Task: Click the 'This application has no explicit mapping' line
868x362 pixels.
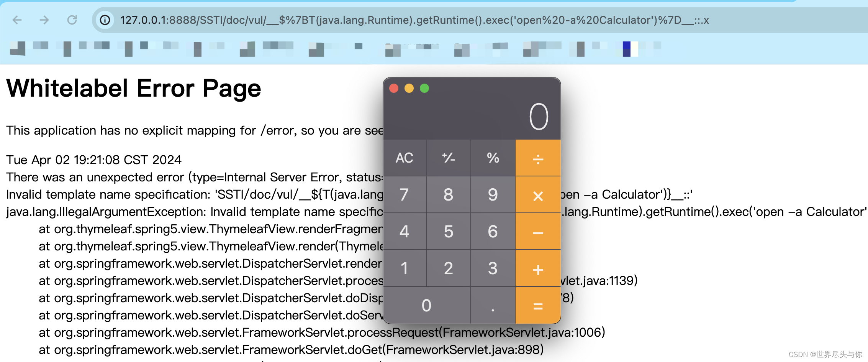Action: [195, 131]
